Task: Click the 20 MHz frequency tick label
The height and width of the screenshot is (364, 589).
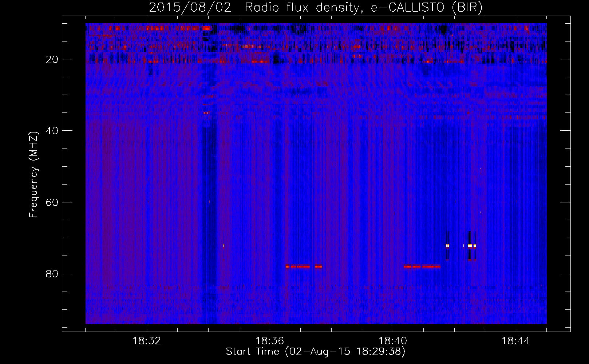Action: tap(52, 59)
